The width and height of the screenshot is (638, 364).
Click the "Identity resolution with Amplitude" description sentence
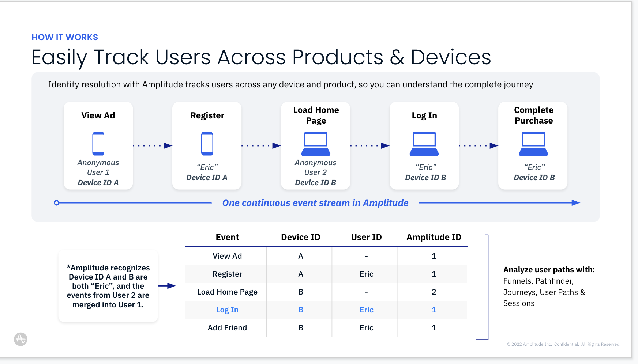(290, 84)
